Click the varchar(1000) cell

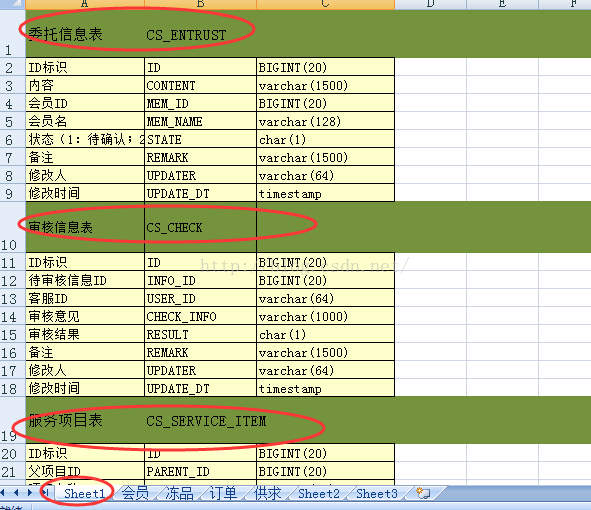(x=325, y=316)
